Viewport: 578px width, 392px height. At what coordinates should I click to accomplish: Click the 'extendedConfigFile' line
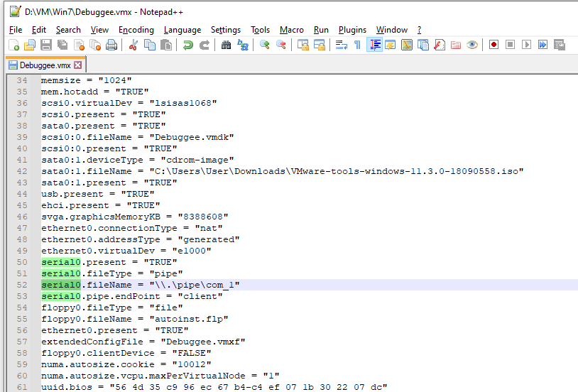143,342
